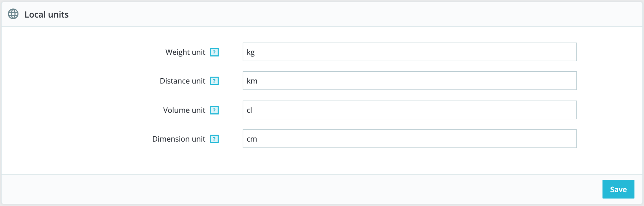Show help for the Volume unit field
Viewport: 644px width, 206px height.
pos(214,110)
